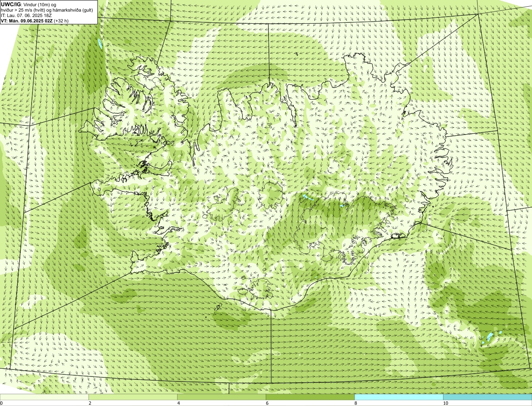Click the text "hviður > 25 m/s (hvítt) og hámarkshviða (gult)"
This screenshot has height=406, width=532.
pyautogui.click(x=47, y=10)
